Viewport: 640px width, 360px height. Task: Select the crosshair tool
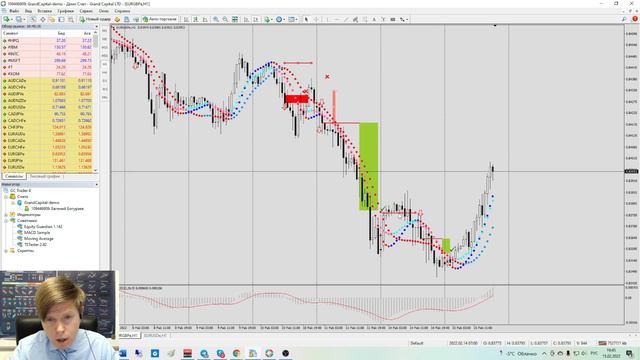click(316, 19)
